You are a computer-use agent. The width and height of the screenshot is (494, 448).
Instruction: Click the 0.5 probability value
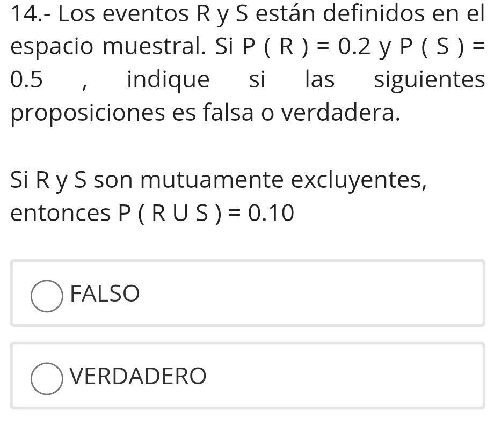click(x=26, y=80)
